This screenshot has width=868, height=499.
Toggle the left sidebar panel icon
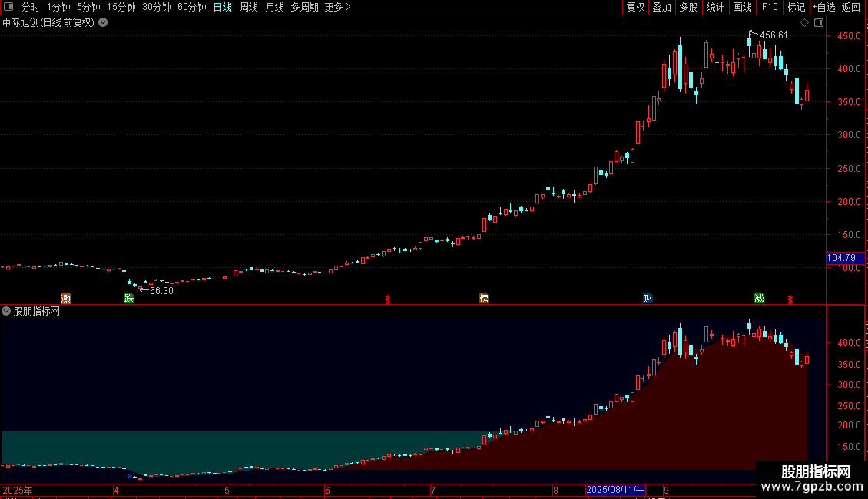click(x=8, y=7)
